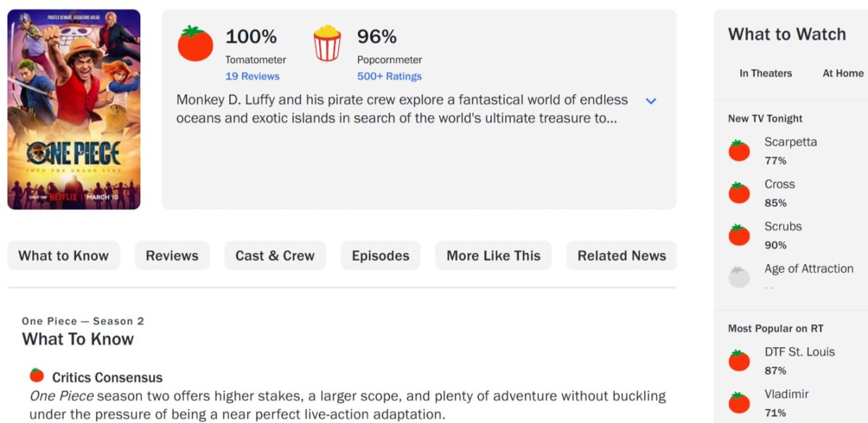Expand the full series synopsis chevron
This screenshot has width=868, height=423.
coord(650,101)
